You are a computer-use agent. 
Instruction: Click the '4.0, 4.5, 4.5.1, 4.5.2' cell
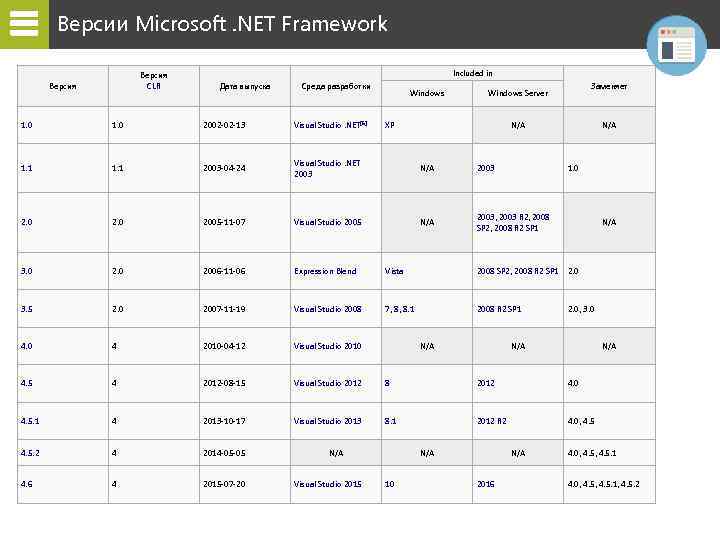[603, 484]
